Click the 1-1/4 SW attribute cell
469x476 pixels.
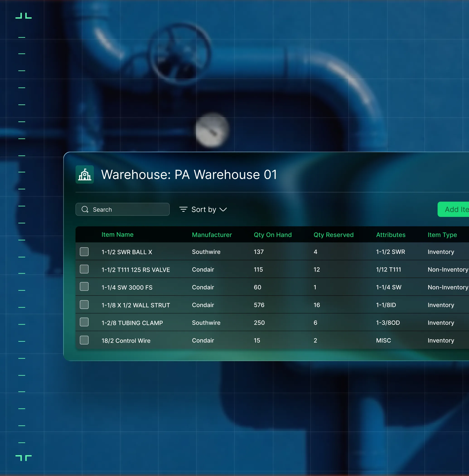[x=389, y=287]
